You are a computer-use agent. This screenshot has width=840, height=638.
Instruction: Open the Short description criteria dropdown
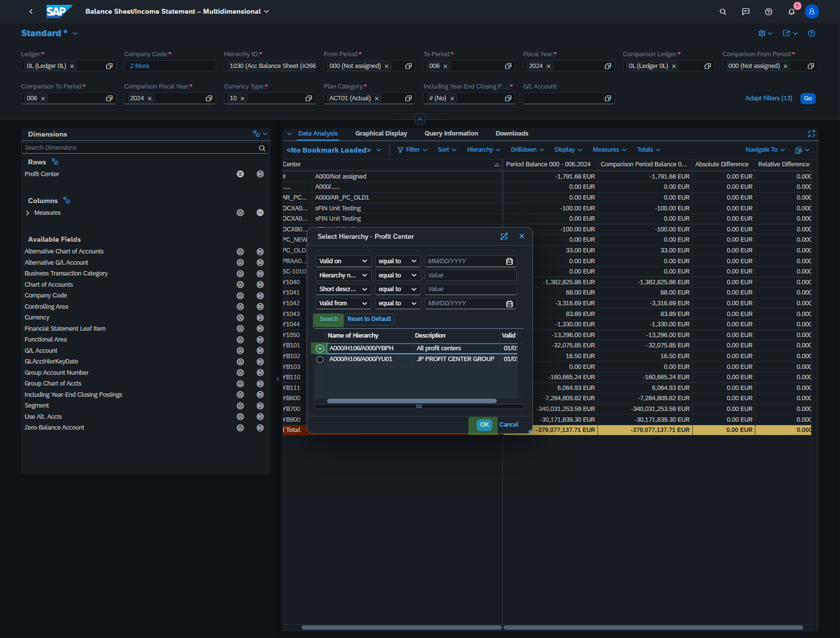343,289
